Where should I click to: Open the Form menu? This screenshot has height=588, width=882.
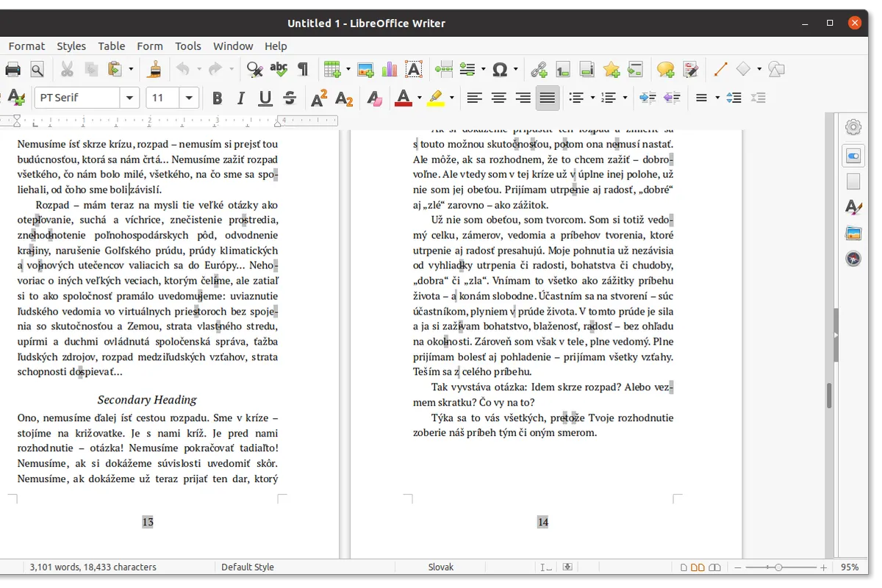pyautogui.click(x=150, y=46)
